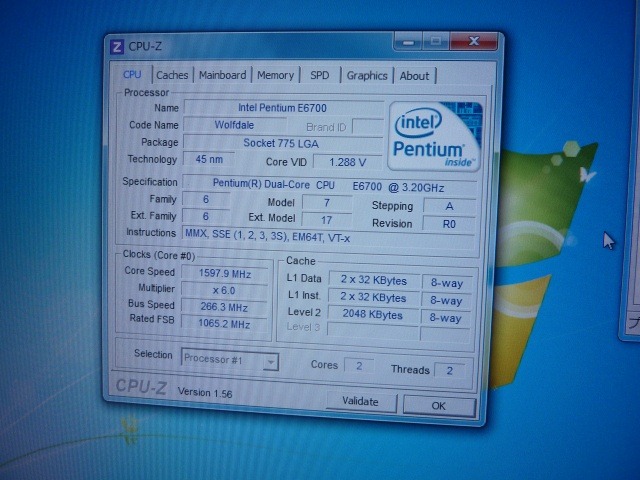Click the L1 Inst. 2 x 32 KBytes field
This screenshot has width=640, height=480.
(373, 298)
